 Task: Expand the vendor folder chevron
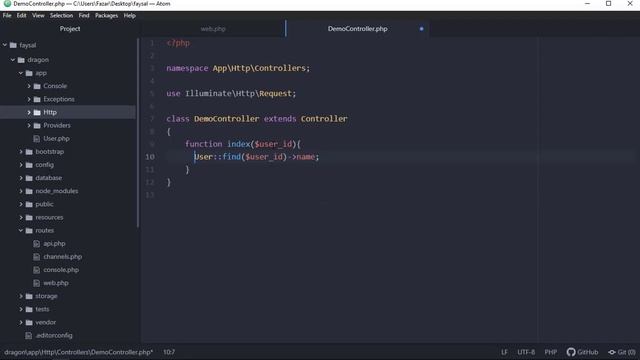[x=21, y=322]
